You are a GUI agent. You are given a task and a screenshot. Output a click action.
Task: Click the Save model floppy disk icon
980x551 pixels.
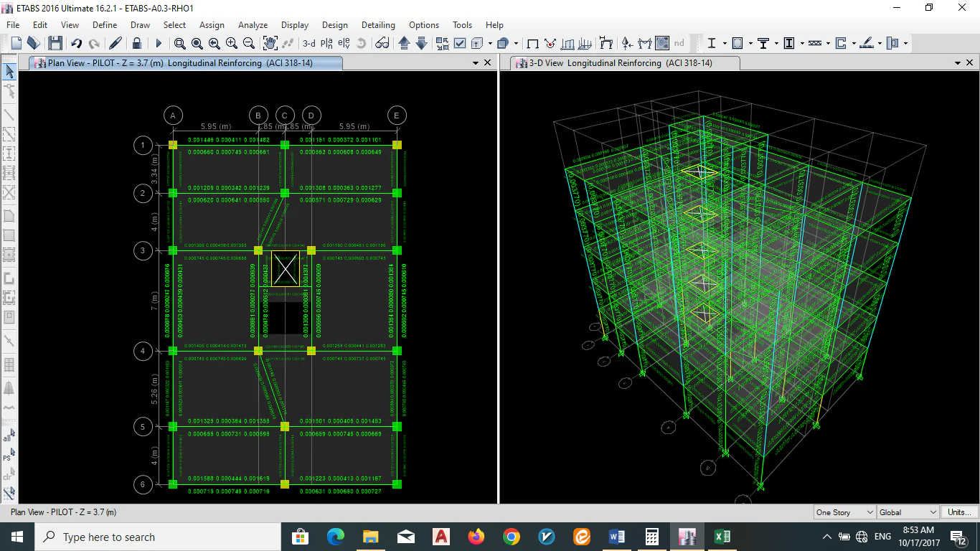point(55,43)
